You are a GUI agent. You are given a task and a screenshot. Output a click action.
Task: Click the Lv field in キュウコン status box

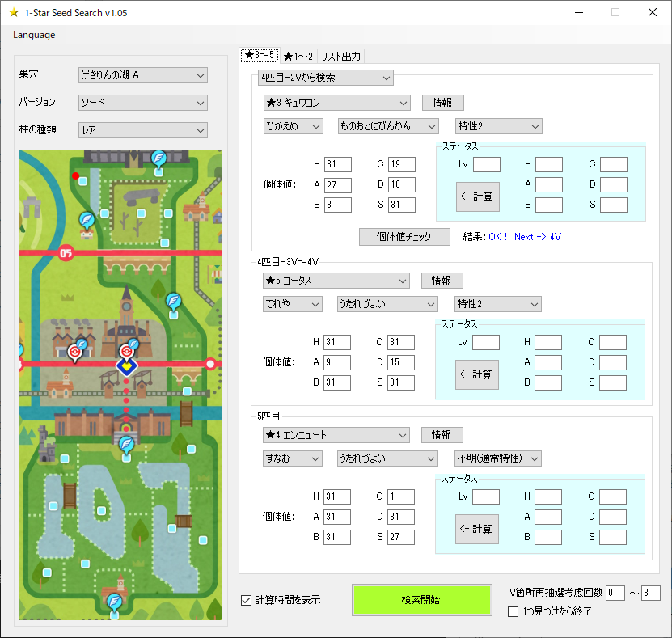(487, 164)
